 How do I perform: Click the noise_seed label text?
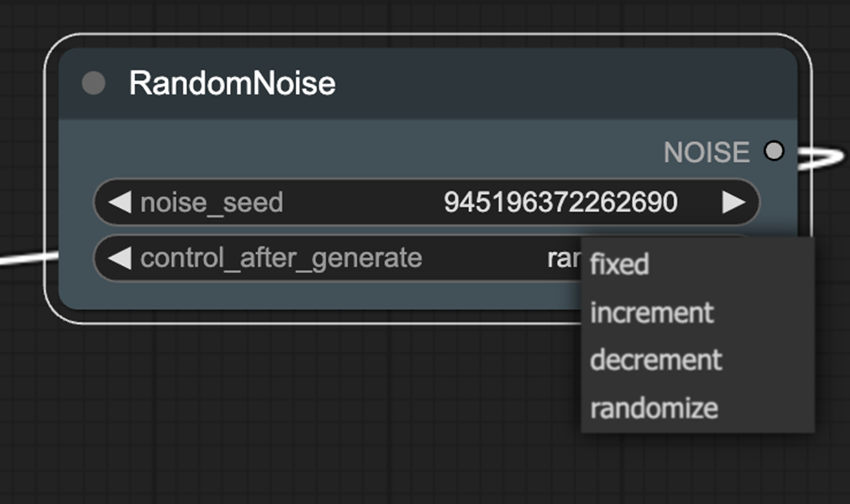coord(211,202)
